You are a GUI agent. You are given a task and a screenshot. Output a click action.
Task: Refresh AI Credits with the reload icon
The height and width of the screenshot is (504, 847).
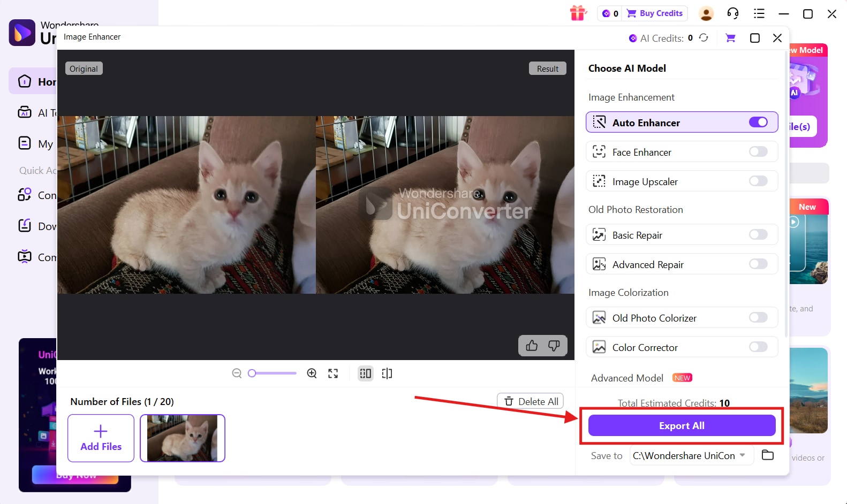click(704, 37)
